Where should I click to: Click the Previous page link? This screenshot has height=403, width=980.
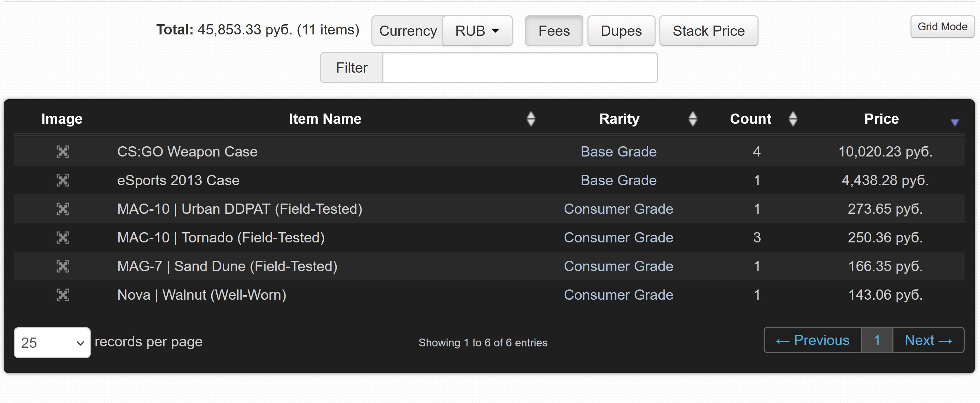pyautogui.click(x=813, y=340)
